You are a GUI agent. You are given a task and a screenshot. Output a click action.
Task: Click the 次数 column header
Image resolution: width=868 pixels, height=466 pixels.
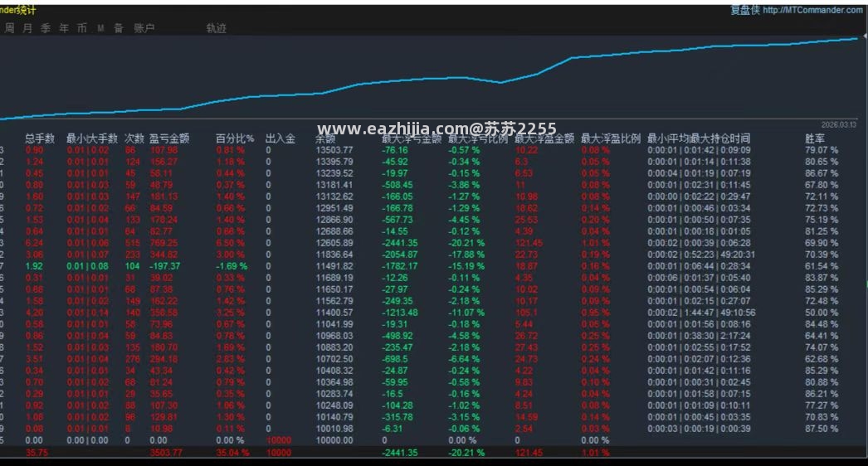[134, 138]
